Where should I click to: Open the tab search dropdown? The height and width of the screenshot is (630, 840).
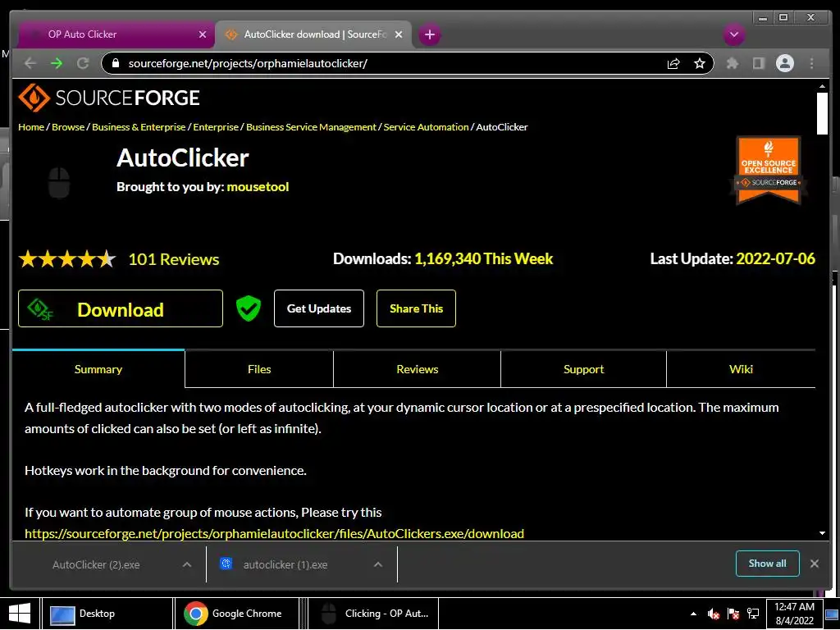(x=733, y=34)
